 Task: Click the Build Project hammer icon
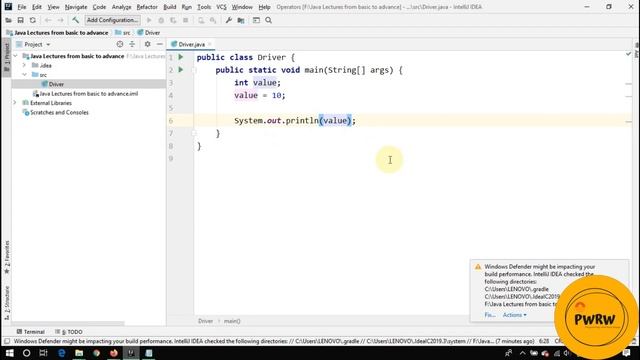pyautogui.click(x=76, y=20)
